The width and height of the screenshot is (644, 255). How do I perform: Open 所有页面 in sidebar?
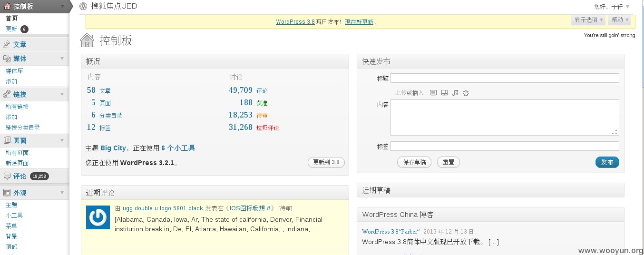click(17, 153)
